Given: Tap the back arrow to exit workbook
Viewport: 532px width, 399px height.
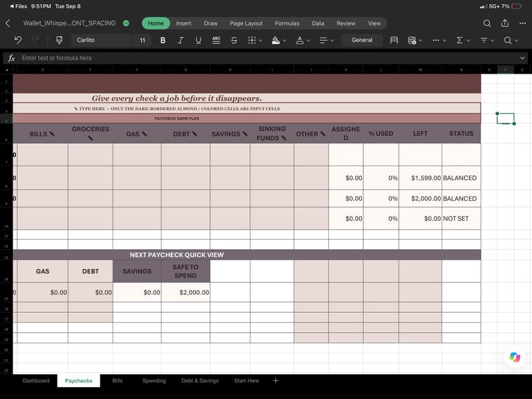Looking at the screenshot, I should point(8,23).
